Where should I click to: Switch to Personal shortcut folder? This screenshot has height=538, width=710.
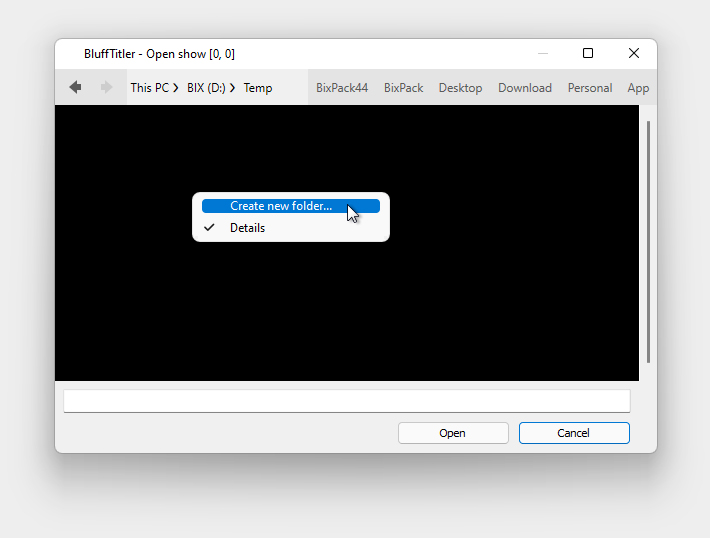pyautogui.click(x=590, y=88)
